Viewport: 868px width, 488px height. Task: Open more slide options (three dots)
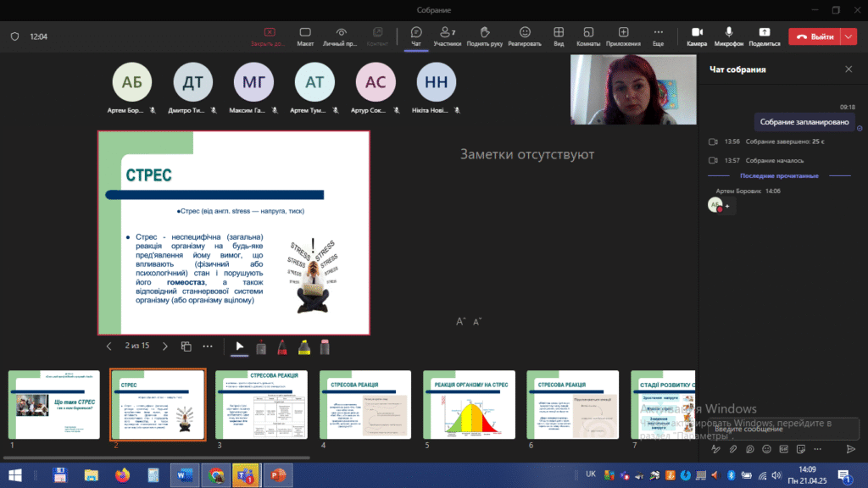click(208, 347)
